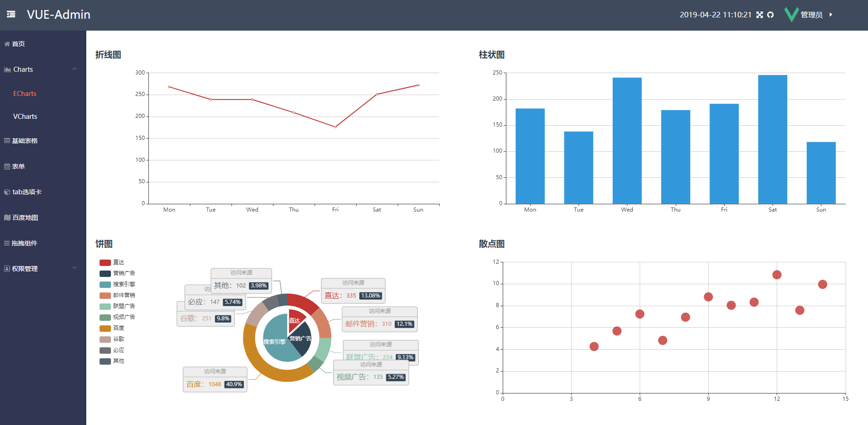Click the chart icon beside Charts
The height and width of the screenshot is (425, 868).
click(x=7, y=69)
